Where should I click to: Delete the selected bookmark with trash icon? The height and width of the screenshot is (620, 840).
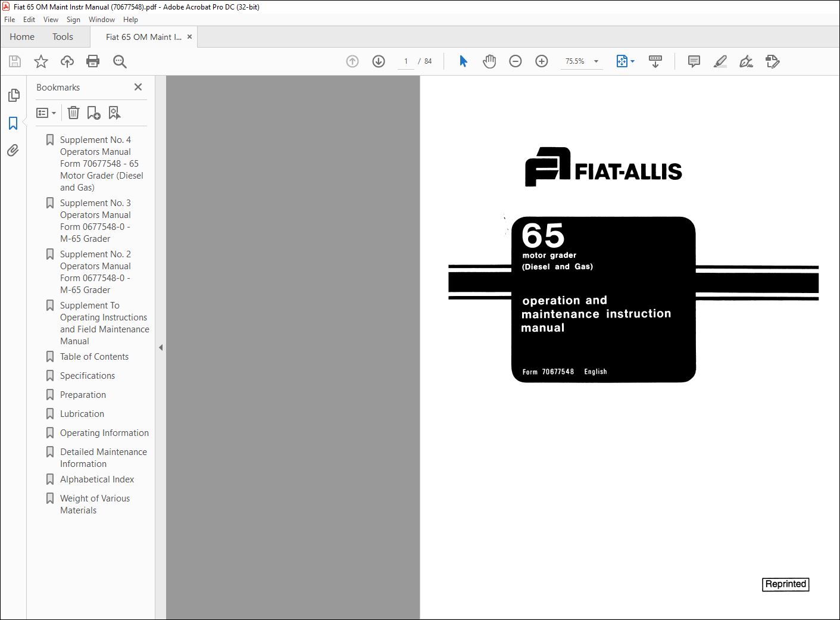pos(73,113)
